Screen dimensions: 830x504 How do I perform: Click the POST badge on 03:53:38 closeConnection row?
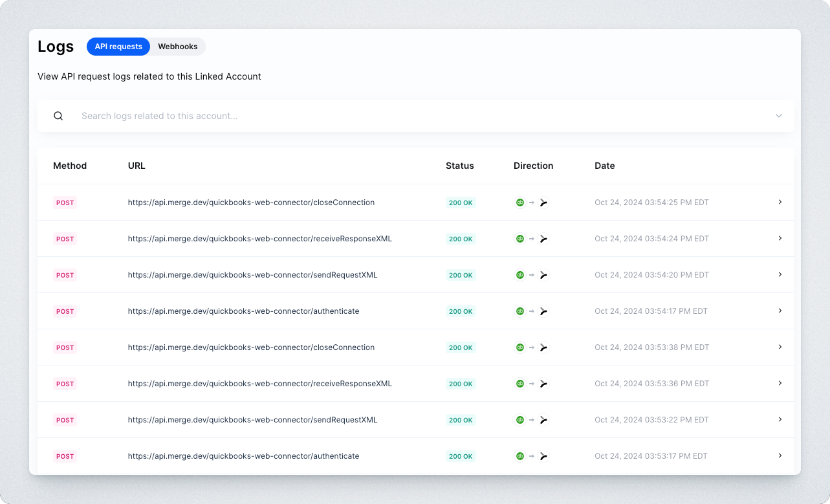(x=65, y=347)
